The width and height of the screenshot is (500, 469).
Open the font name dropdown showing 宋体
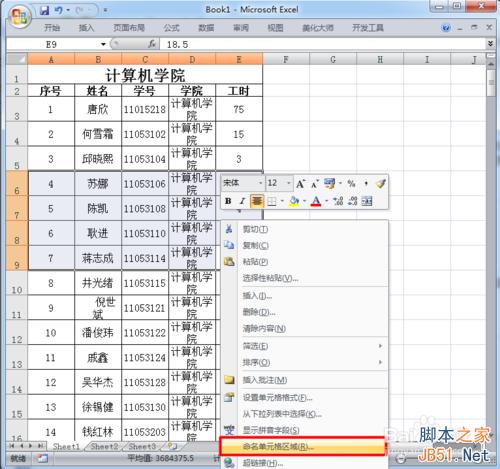[260, 183]
